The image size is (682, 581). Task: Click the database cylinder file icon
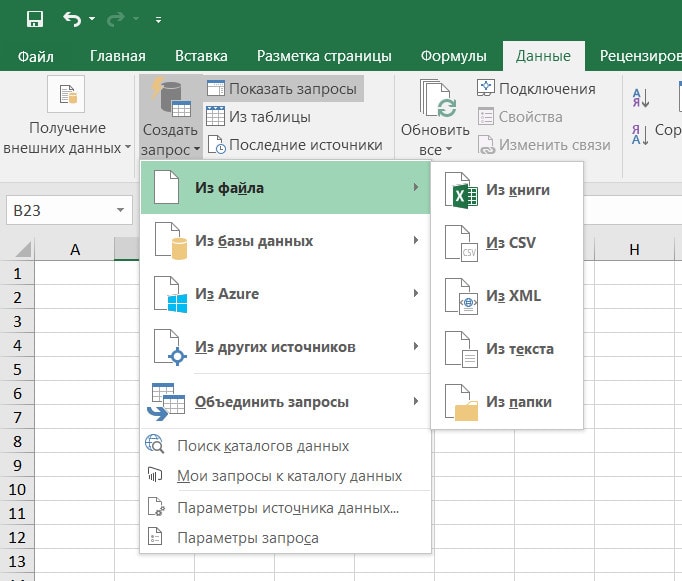point(170,240)
